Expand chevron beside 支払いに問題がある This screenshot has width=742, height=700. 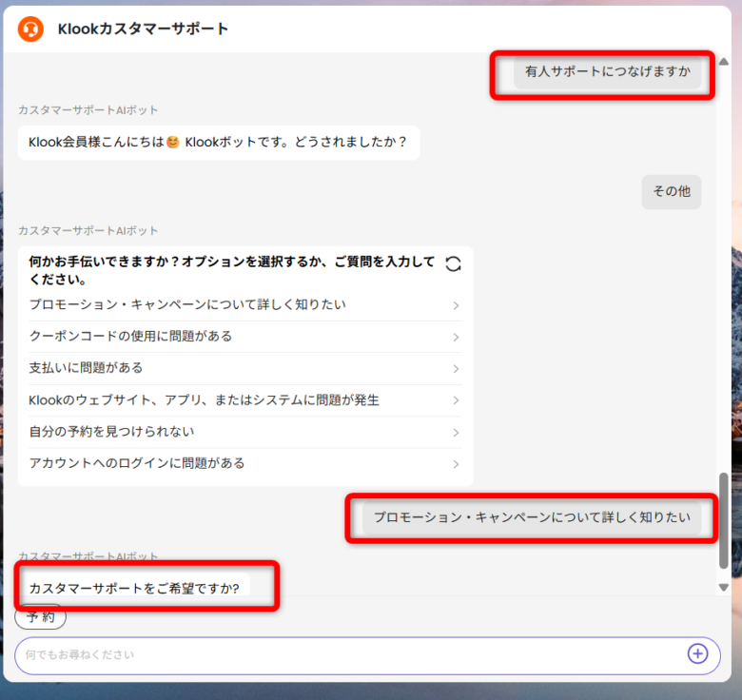pyautogui.click(x=456, y=369)
